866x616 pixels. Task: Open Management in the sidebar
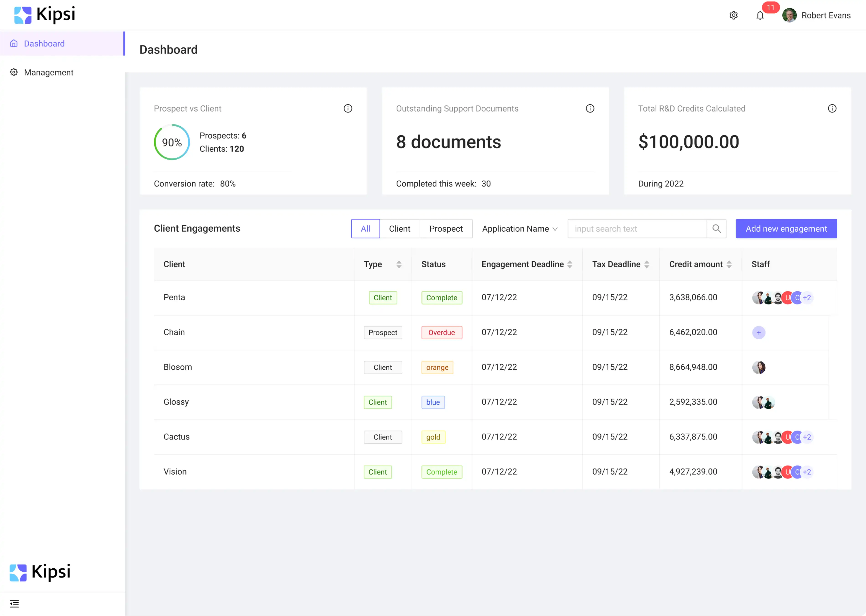pos(49,72)
